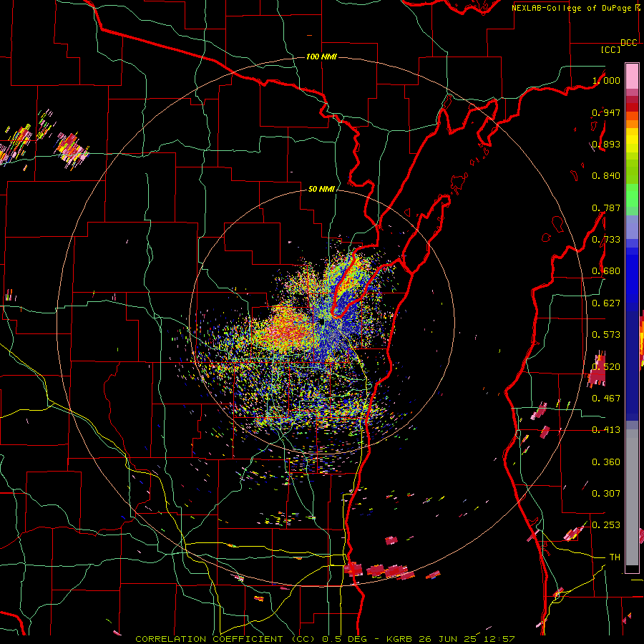
Task: Pick the periwinkle segment of the color bar
Action: point(632,227)
